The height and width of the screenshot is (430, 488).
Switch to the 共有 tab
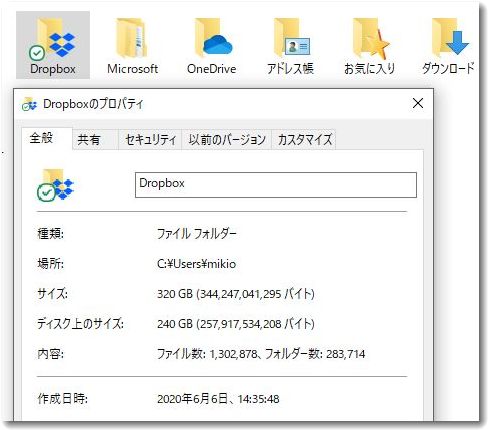[89, 139]
